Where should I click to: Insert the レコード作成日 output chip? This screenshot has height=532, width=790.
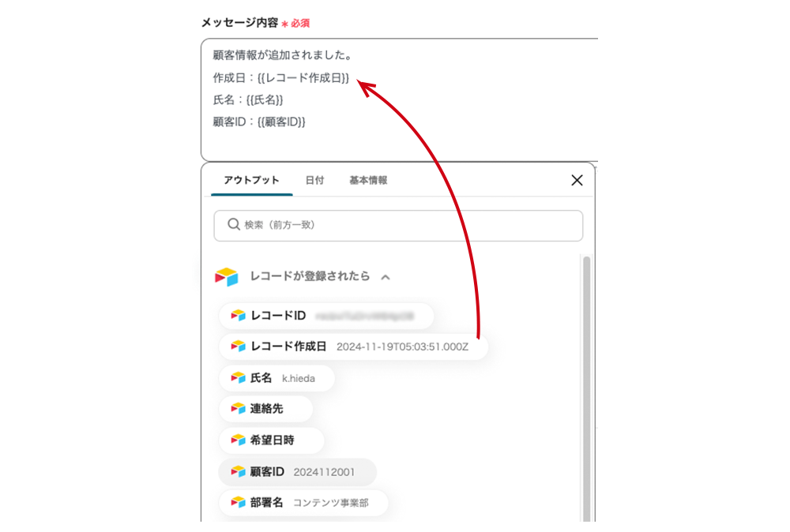353,347
